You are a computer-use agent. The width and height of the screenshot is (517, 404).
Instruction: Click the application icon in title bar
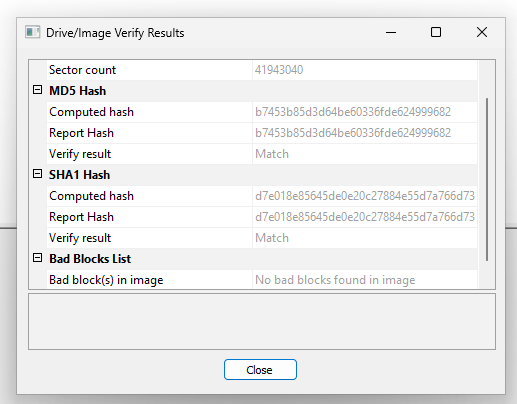pos(33,32)
